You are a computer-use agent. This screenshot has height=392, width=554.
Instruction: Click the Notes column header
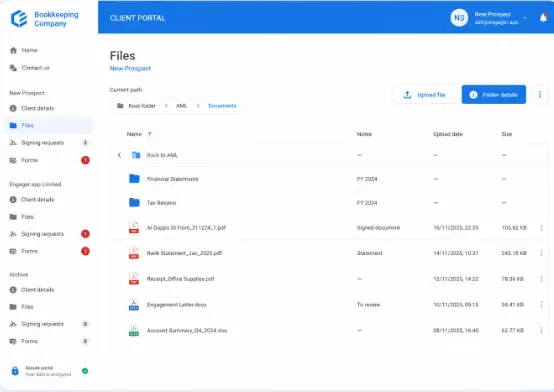point(364,134)
